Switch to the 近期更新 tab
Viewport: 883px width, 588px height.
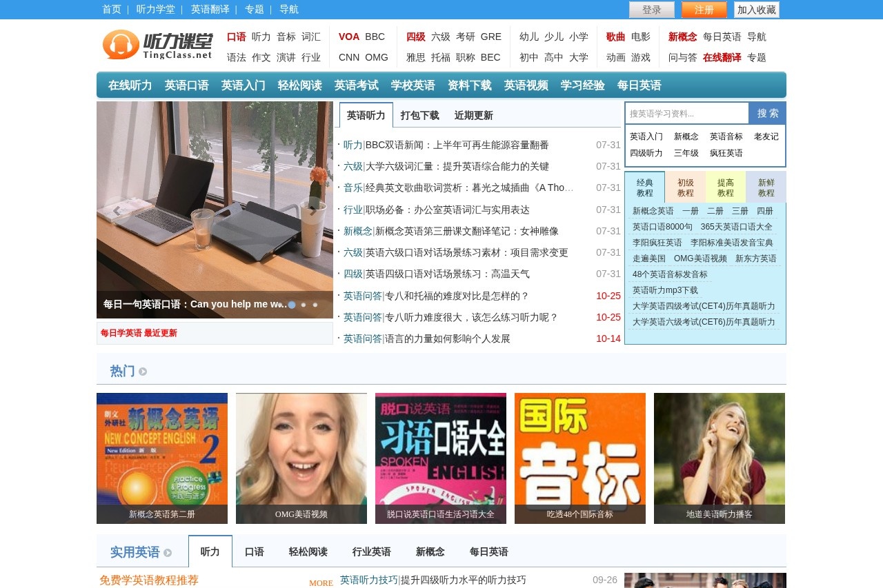click(x=473, y=115)
